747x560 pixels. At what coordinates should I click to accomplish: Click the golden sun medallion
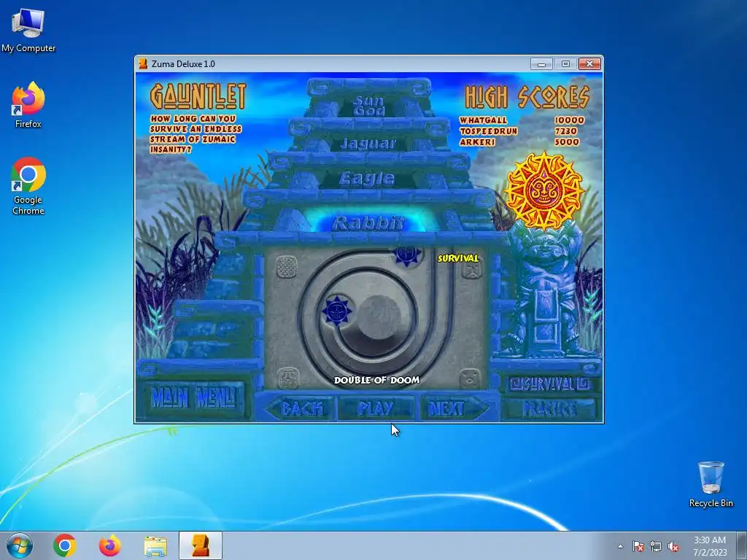point(544,190)
